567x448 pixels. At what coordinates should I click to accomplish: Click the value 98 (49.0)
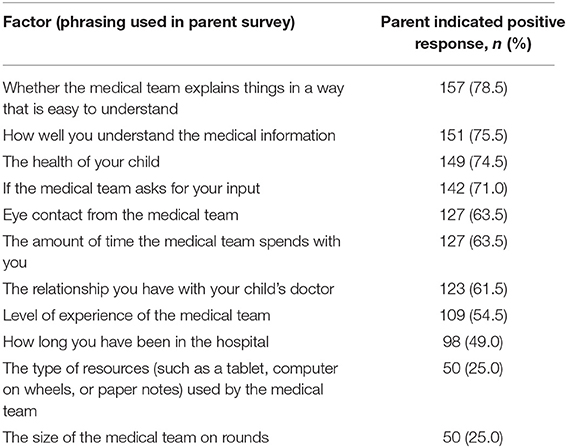tap(473, 342)
